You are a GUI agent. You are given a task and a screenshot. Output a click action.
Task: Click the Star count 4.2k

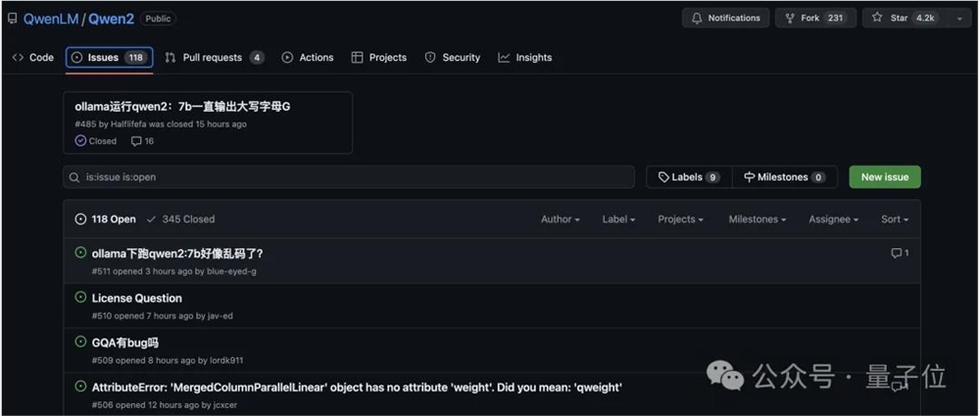[925, 18]
